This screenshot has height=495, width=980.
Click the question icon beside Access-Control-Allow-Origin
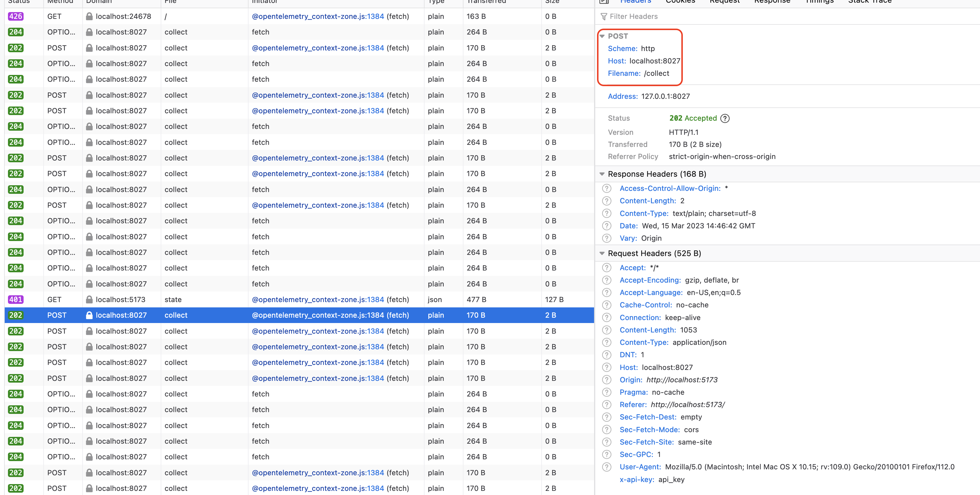pyautogui.click(x=606, y=188)
